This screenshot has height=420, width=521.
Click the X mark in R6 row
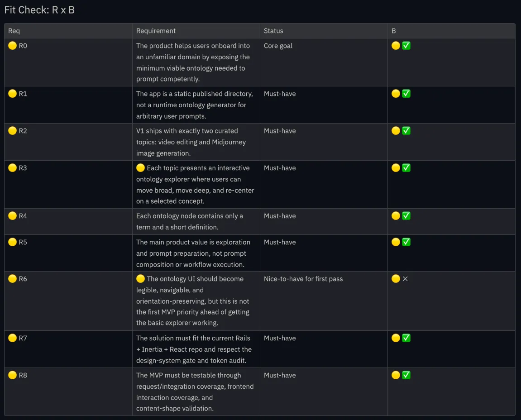point(405,279)
